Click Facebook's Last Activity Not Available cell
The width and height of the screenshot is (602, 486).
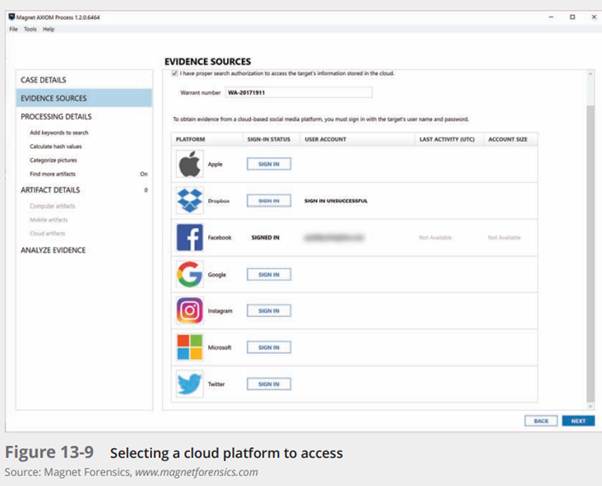point(435,238)
